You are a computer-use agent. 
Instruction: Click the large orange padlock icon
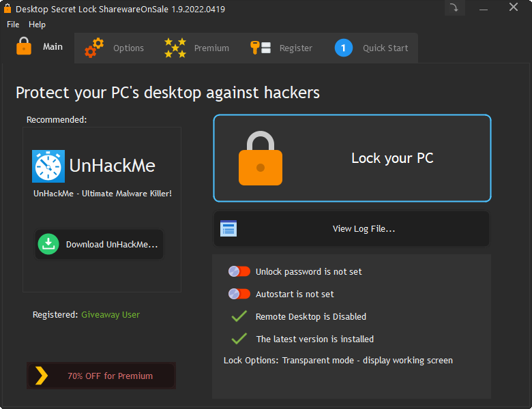pyautogui.click(x=261, y=158)
